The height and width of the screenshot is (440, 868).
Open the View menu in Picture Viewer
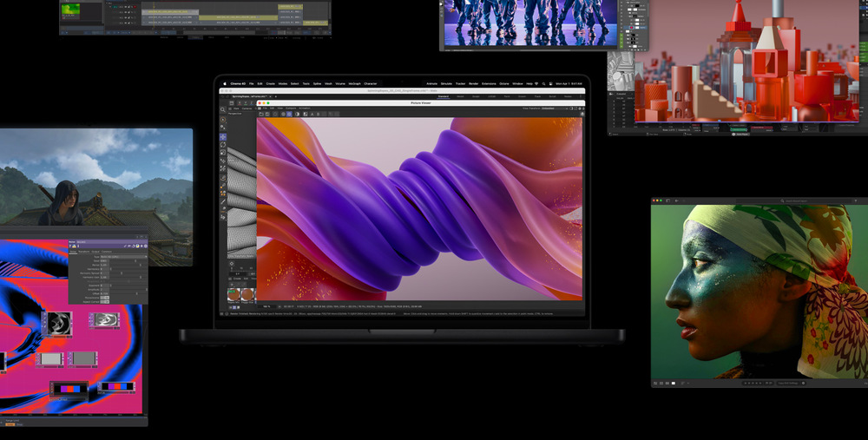tap(280, 108)
